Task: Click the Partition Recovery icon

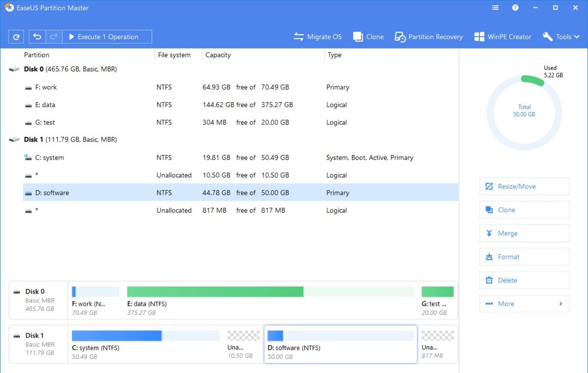Action: (x=400, y=37)
